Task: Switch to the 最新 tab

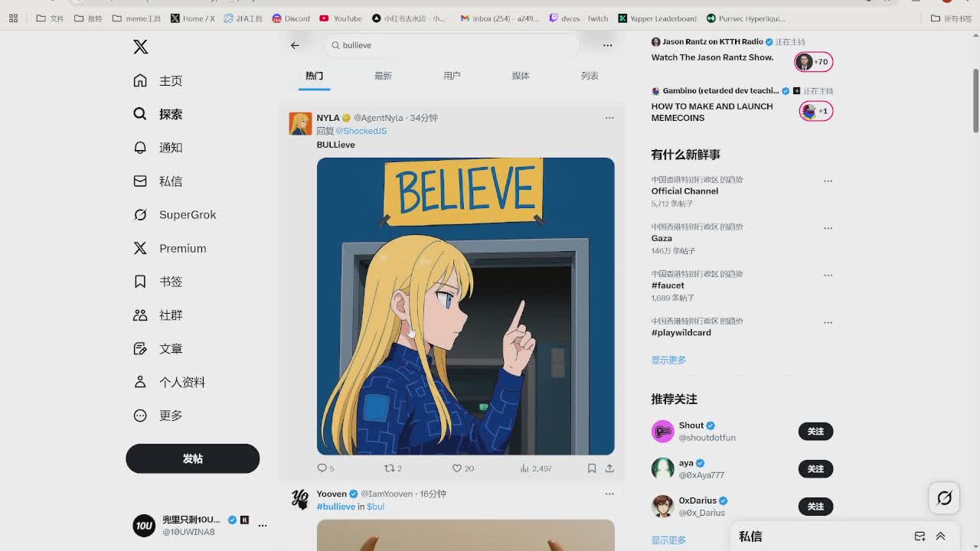Action: click(383, 76)
